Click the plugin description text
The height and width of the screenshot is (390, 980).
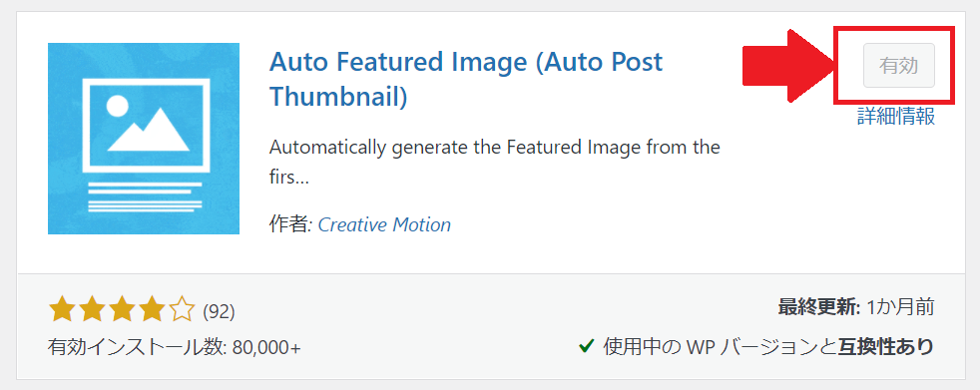pos(494,163)
